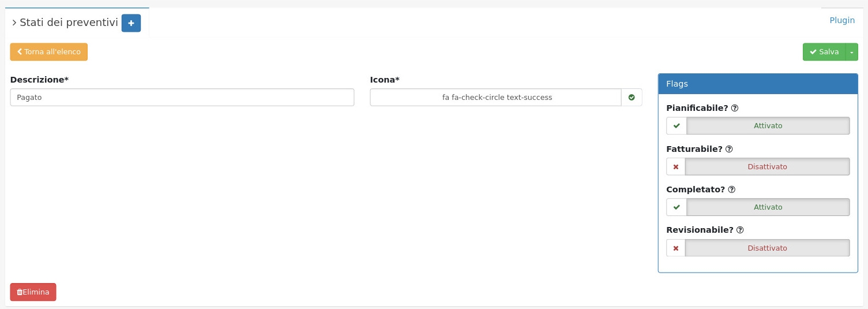Select the Stati dei preventivi tab
868x309 pixels.
[69, 23]
